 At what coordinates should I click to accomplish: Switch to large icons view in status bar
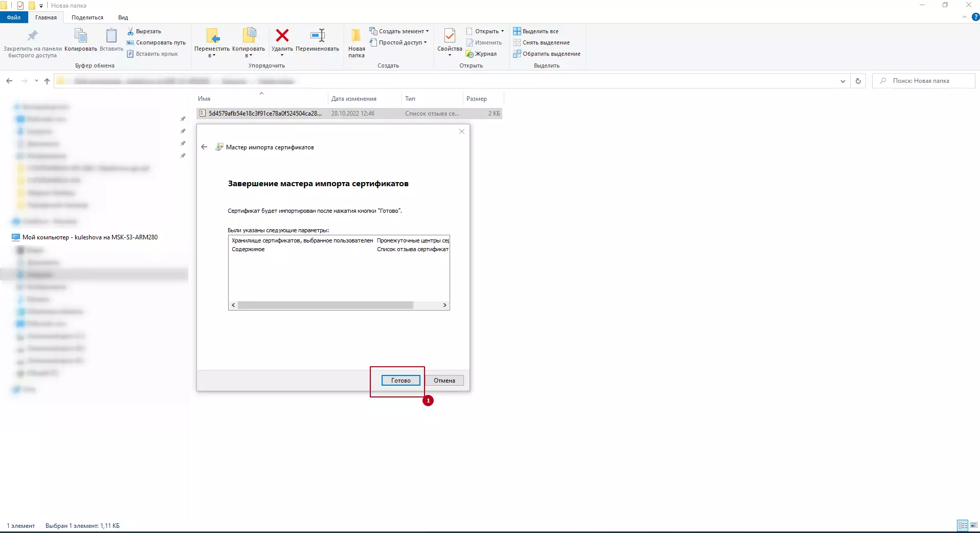(x=974, y=525)
